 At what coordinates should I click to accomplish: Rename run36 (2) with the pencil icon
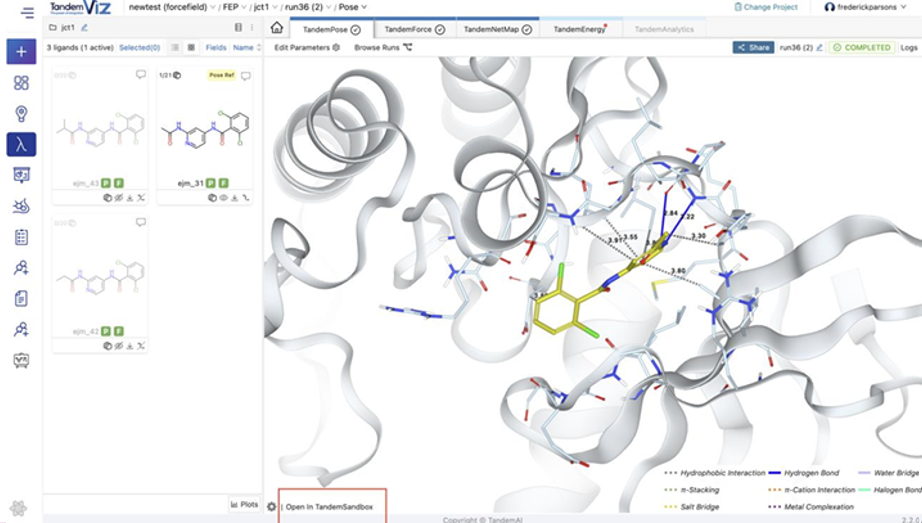point(820,48)
